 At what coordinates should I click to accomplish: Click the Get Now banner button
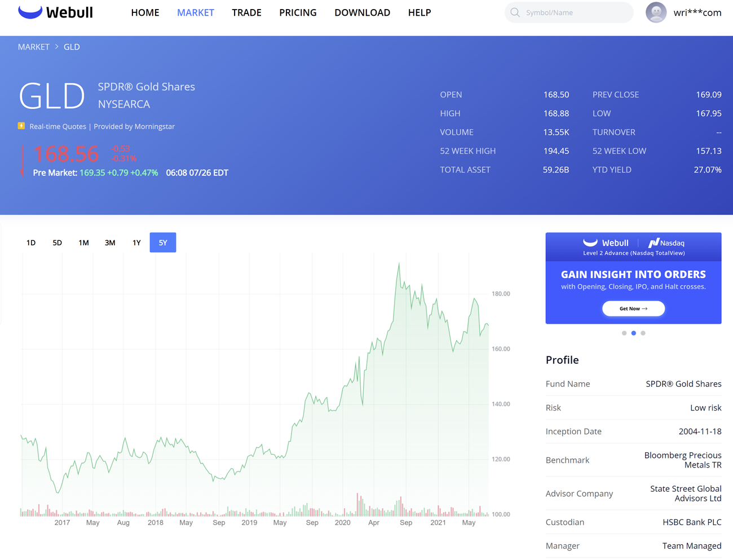[633, 308]
